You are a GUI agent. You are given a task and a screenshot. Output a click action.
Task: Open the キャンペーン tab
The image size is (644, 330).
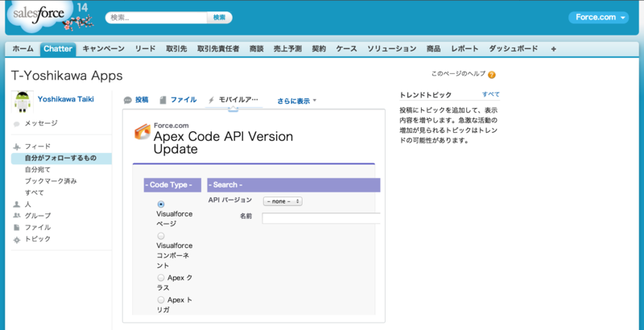point(104,48)
